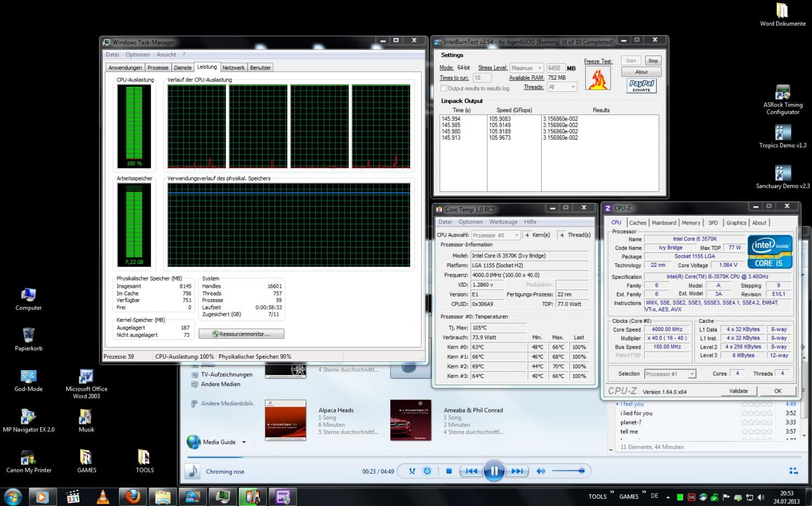Mute the Media Player volume
812x506 pixels.
(541, 471)
